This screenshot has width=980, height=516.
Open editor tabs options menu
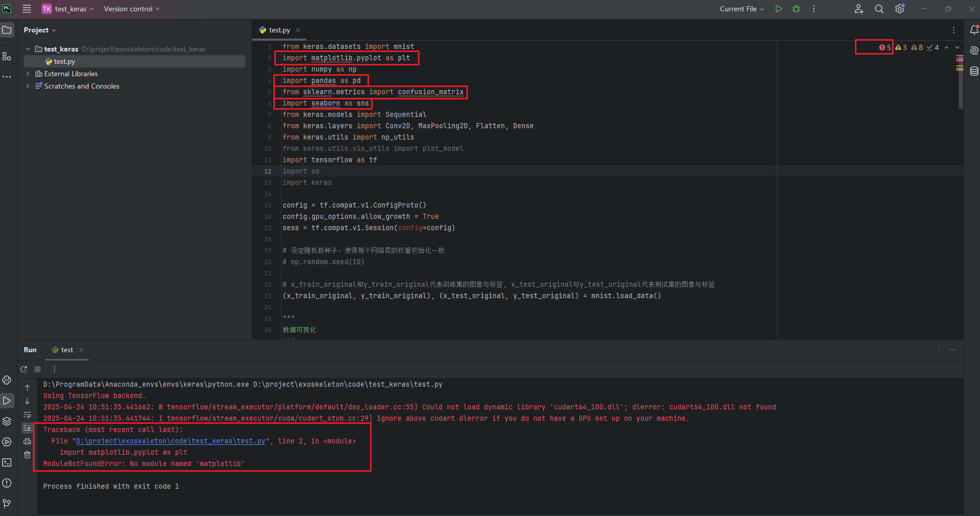954,30
